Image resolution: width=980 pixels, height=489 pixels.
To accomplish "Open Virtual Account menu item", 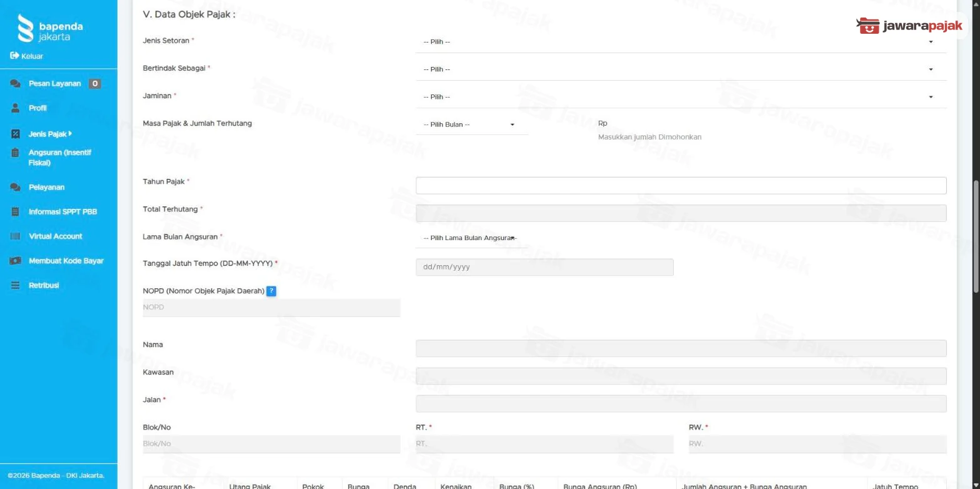I will tap(55, 236).
